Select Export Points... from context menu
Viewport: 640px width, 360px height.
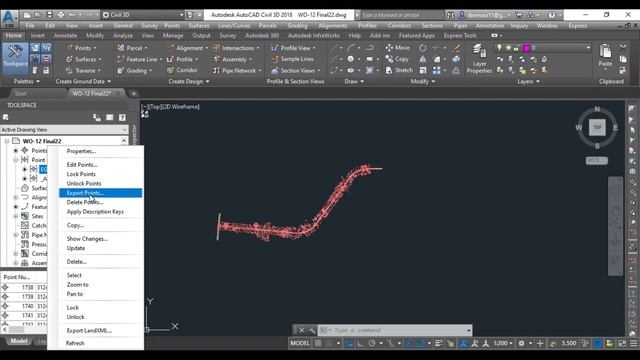tap(100, 193)
